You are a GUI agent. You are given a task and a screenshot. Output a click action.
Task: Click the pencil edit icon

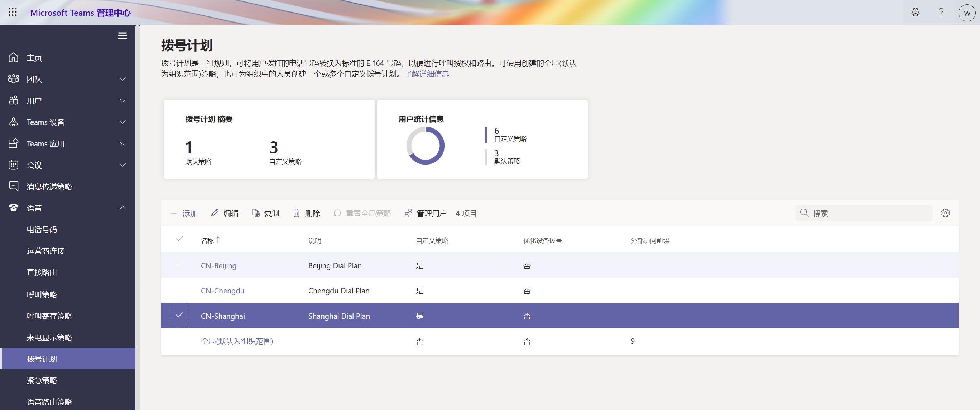point(215,213)
